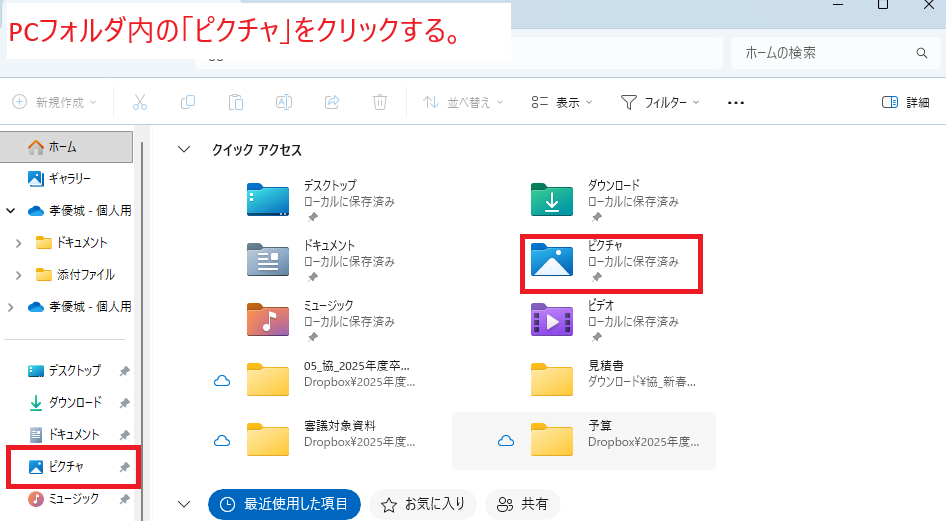Screen dimensions: 946x521
Task: Toggle the 詳細 details pane
Action: (905, 102)
